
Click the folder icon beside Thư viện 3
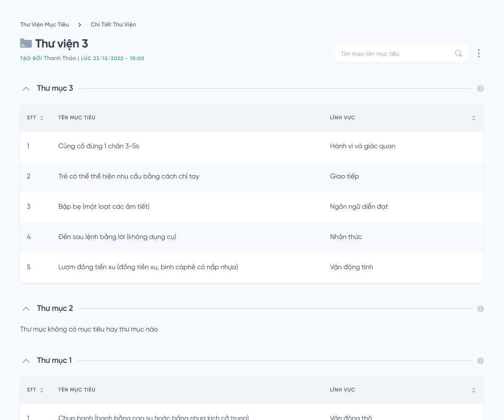(26, 43)
